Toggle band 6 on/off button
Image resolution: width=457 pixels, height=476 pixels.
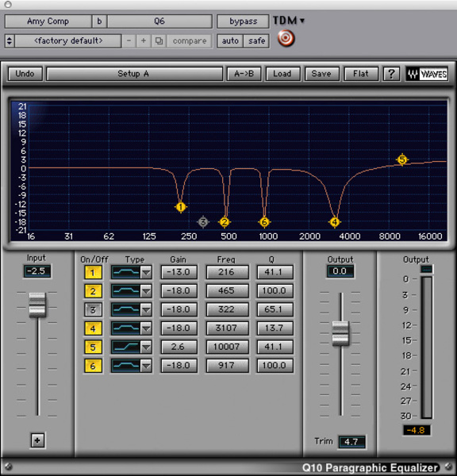pyautogui.click(x=93, y=366)
